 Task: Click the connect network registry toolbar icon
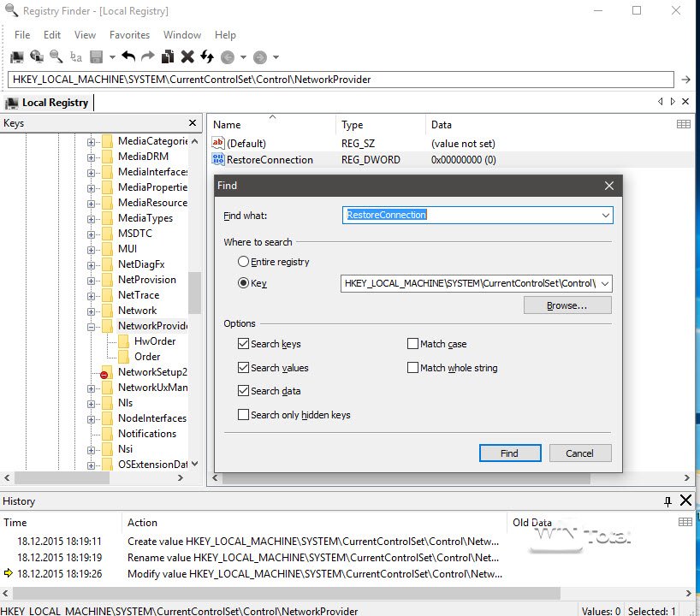(x=36, y=56)
